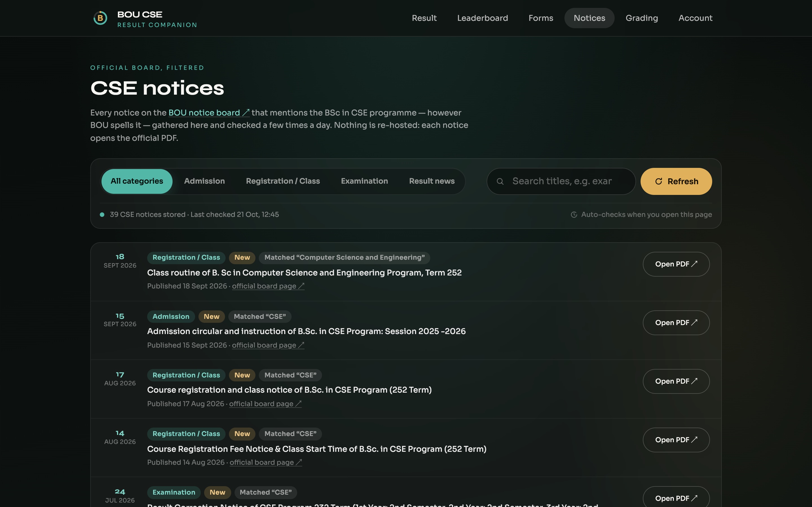Open the Forms nav item

pos(540,18)
